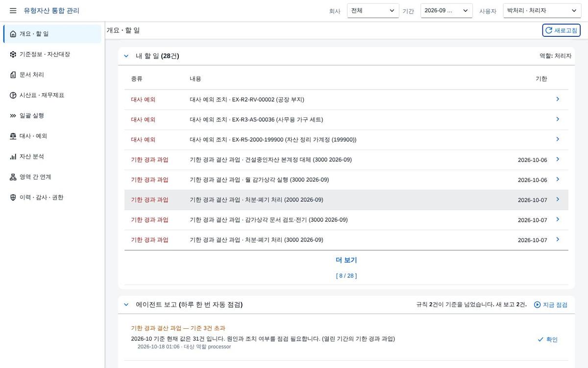Click the 기한 column header
588x368 pixels.
[x=541, y=79]
